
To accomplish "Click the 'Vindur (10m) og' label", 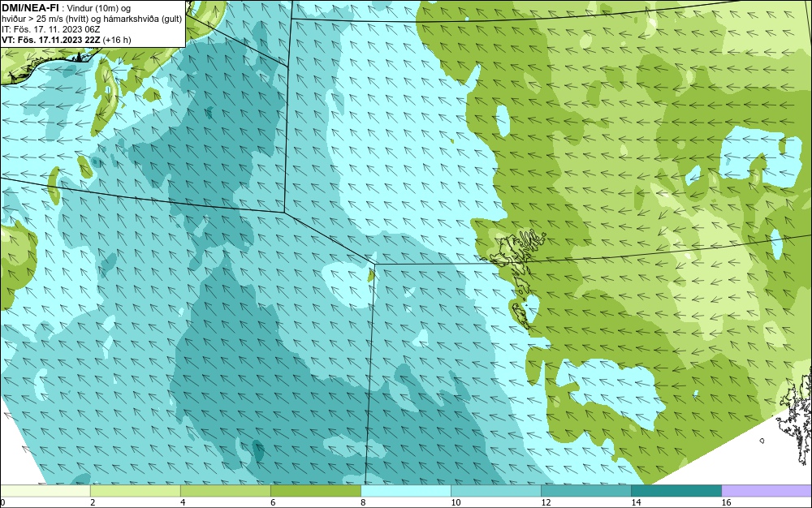I will coord(99,8).
